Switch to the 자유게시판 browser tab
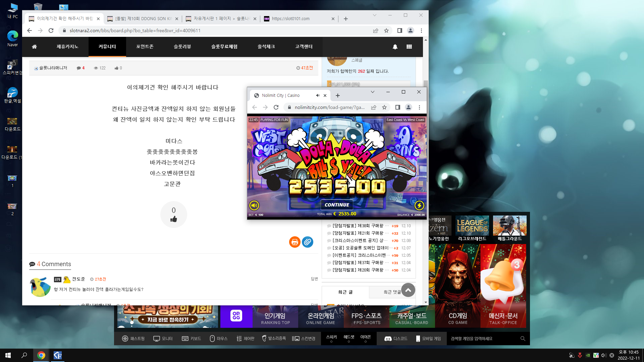The image size is (644, 362). (x=221, y=19)
